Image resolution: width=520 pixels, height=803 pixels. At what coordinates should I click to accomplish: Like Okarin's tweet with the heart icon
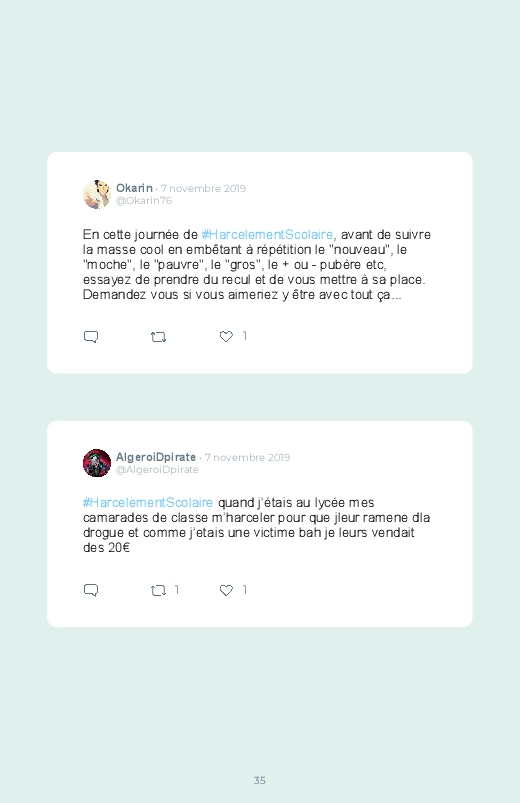pyautogui.click(x=226, y=336)
